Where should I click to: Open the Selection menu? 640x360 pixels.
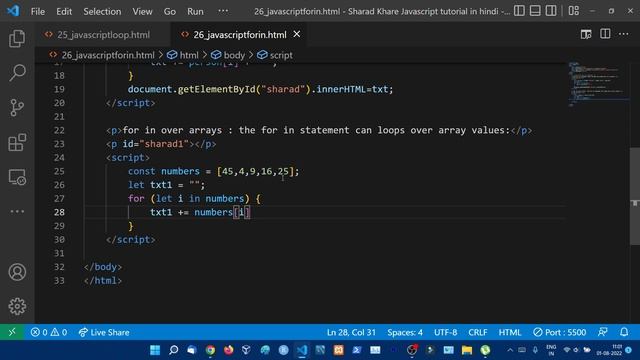[x=102, y=11]
